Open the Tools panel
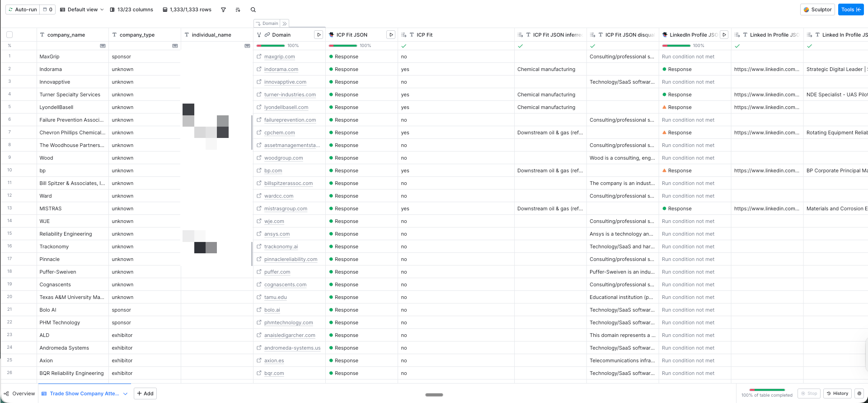The height and width of the screenshot is (403, 868). point(851,9)
